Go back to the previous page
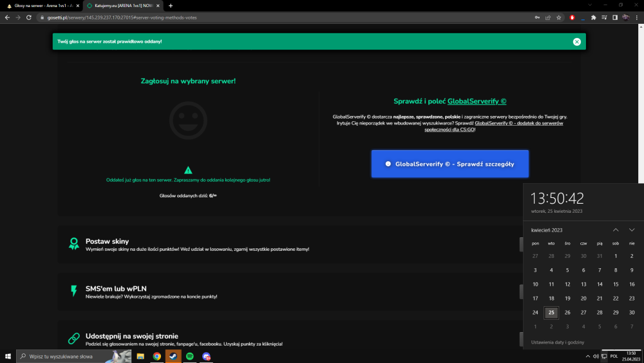The width and height of the screenshot is (644, 363). (7, 17)
